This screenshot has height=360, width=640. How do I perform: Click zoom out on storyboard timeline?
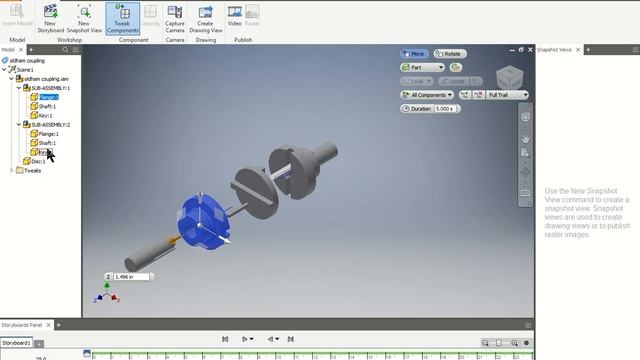coord(485,343)
